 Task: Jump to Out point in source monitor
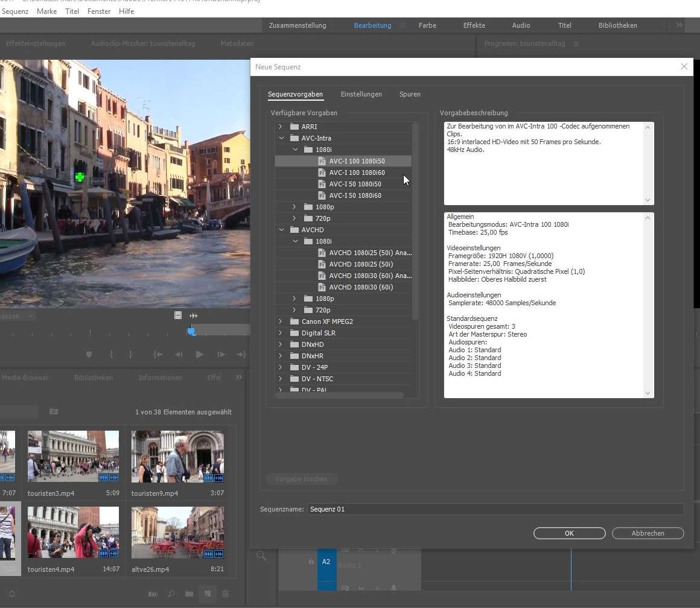click(241, 355)
